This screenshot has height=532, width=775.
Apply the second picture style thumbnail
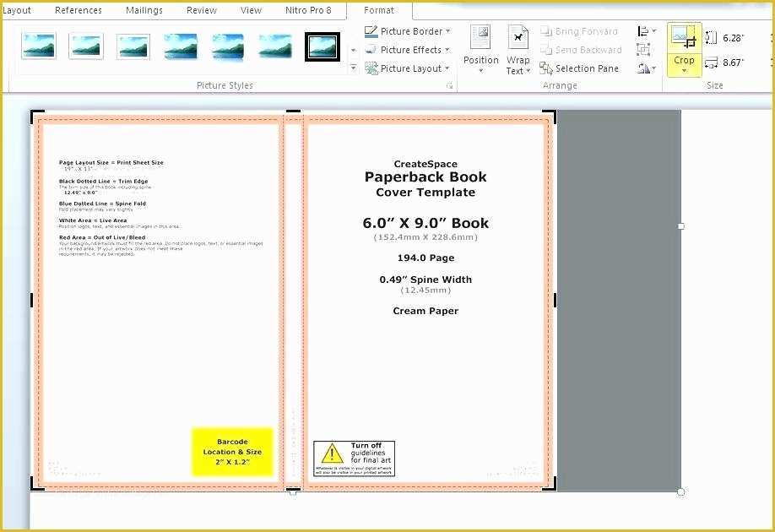86,46
